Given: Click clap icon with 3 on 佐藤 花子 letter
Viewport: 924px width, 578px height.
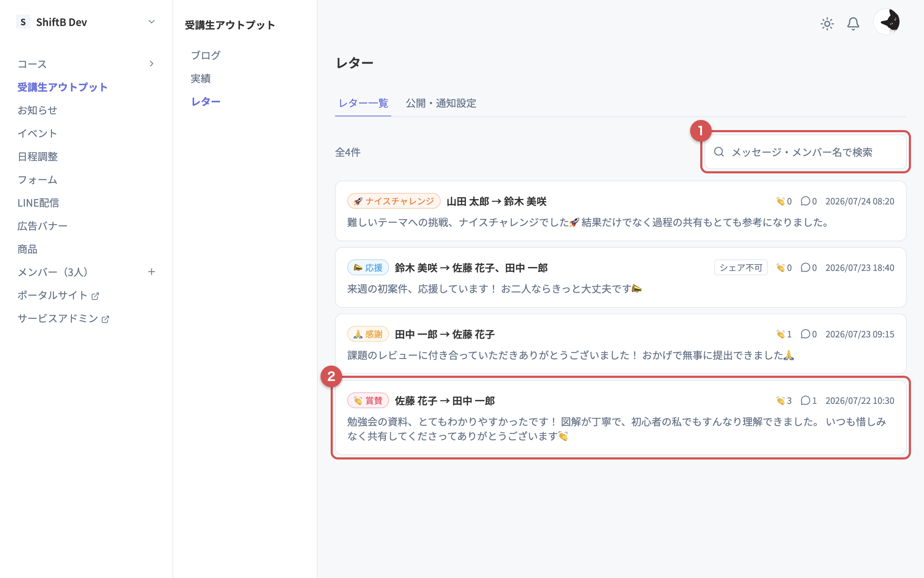Looking at the screenshot, I should click(780, 401).
